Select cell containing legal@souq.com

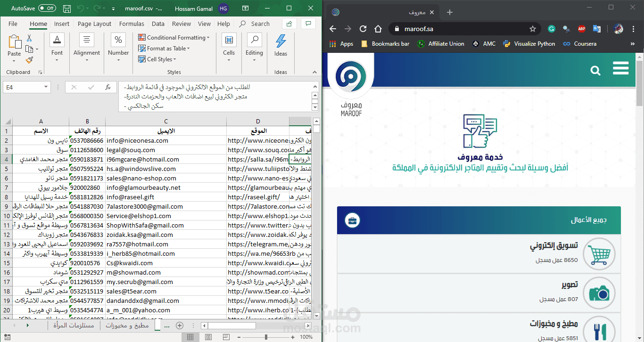click(x=166, y=150)
